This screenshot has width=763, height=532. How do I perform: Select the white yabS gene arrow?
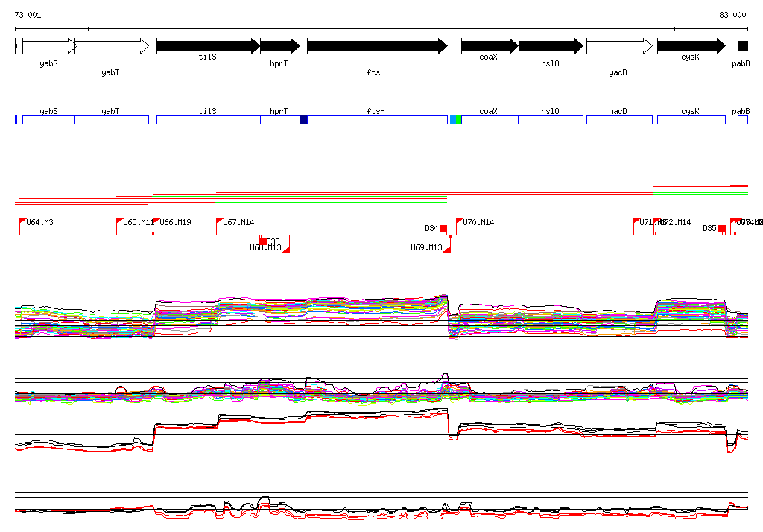click(x=48, y=46)
